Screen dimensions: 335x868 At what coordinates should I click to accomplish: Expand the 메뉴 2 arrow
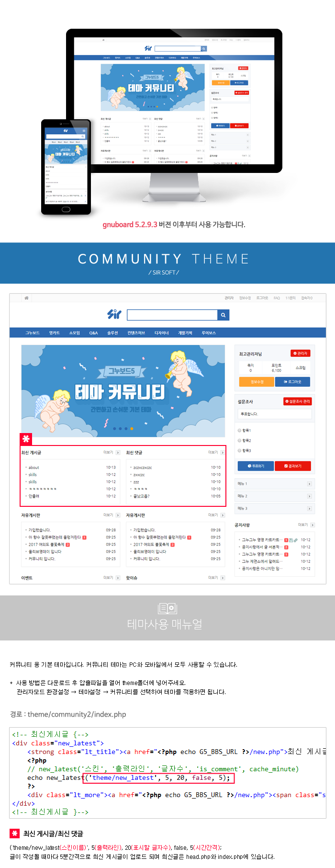coord(309,496)
